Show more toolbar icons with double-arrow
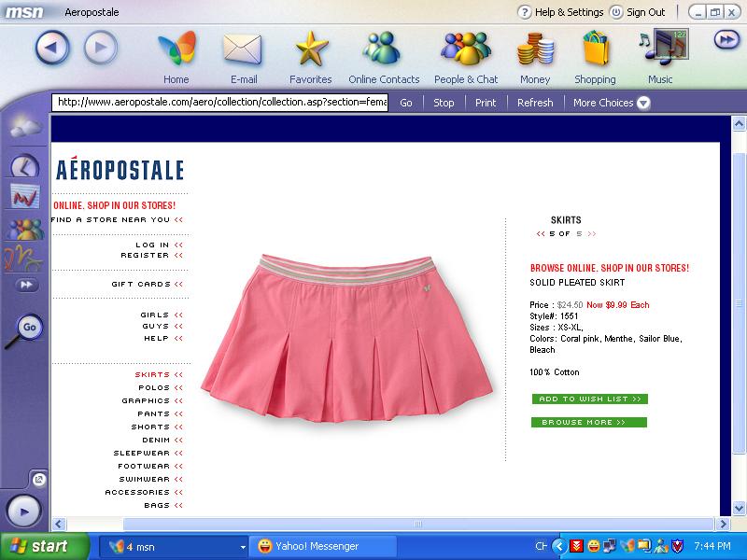 (x=726, y=39)
